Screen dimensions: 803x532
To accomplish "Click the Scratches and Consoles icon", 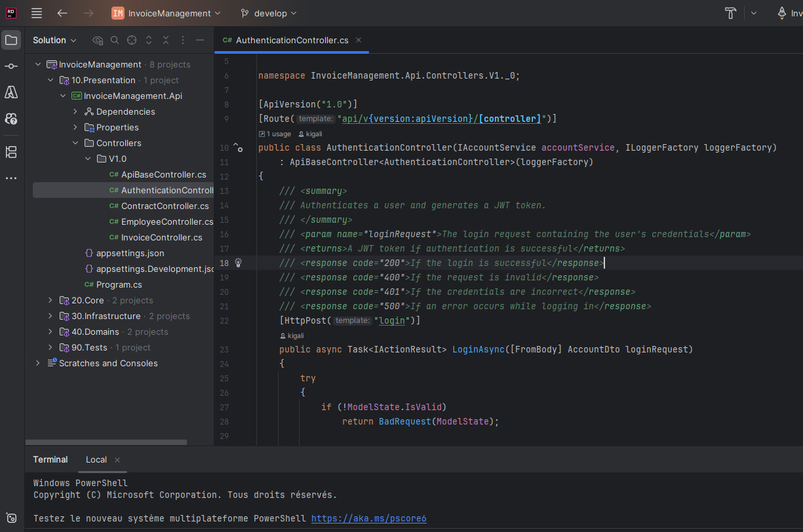I will 52,364.
